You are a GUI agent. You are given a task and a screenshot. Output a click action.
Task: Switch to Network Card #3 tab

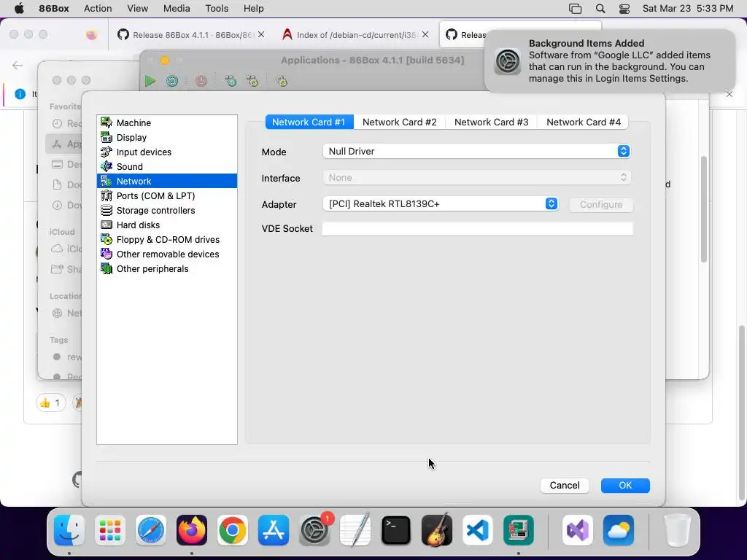coord(491,122)
